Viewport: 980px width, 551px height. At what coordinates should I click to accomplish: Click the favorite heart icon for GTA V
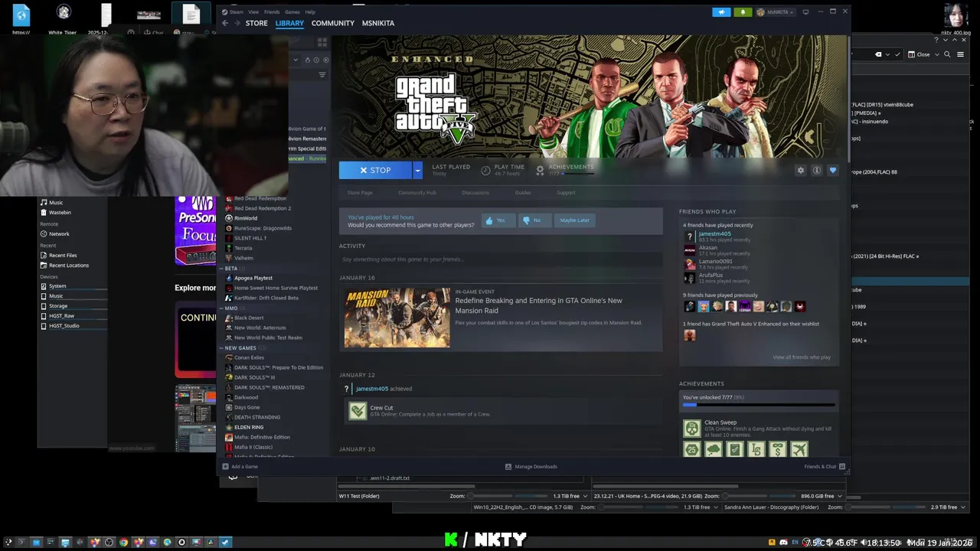click(x=833, y=171)
